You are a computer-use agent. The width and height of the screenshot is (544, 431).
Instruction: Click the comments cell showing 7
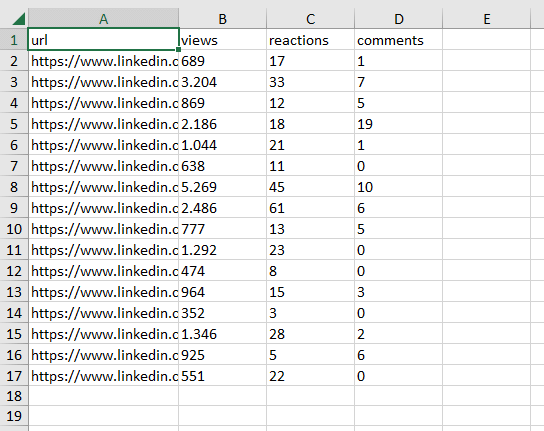[399, 82]
